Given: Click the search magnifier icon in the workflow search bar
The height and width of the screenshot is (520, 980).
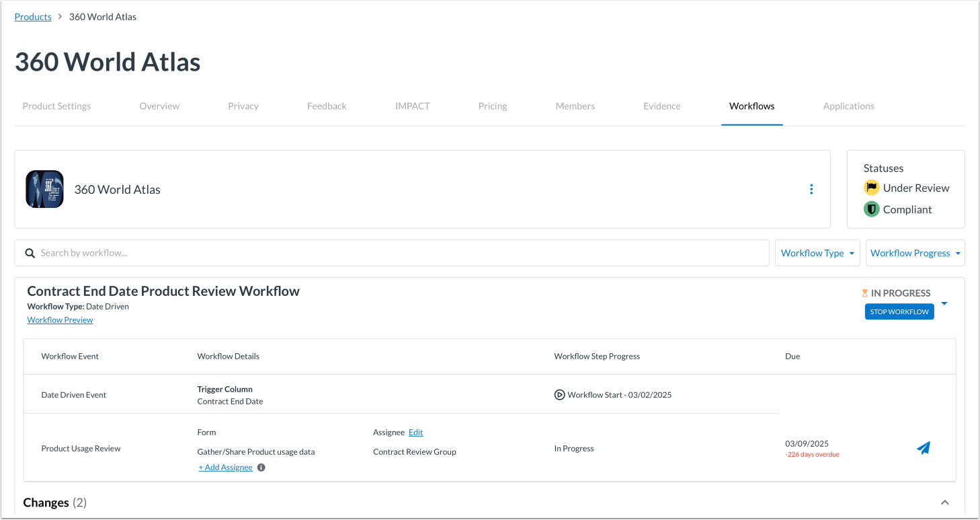Looking at the screenshot, I should click(x=30, y=252).
